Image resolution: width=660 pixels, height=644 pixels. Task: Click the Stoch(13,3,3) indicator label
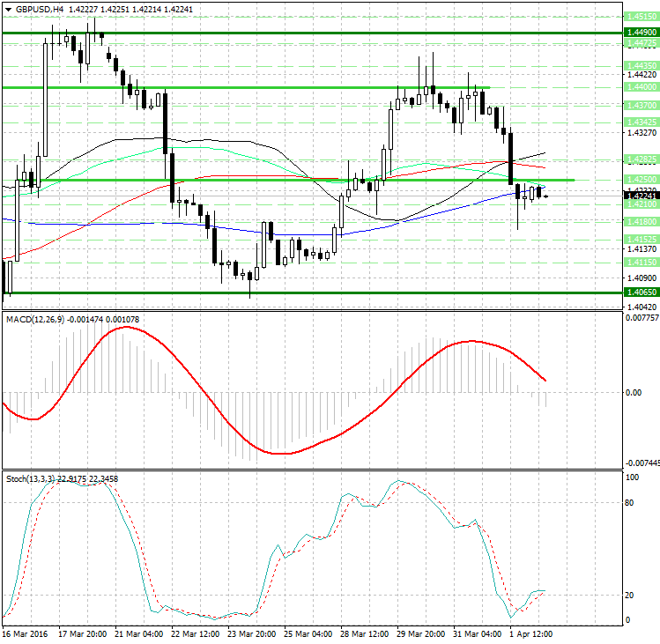click(30, 478)
